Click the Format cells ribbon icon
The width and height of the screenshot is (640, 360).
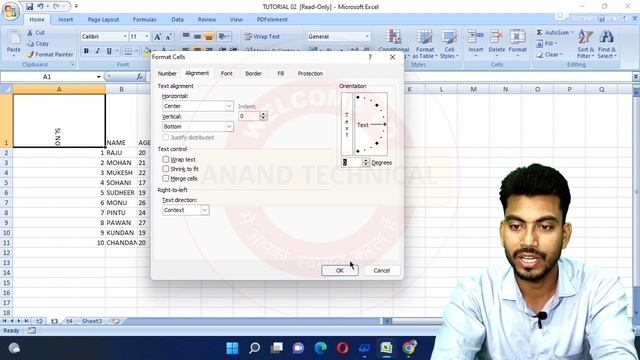(518, 37)
